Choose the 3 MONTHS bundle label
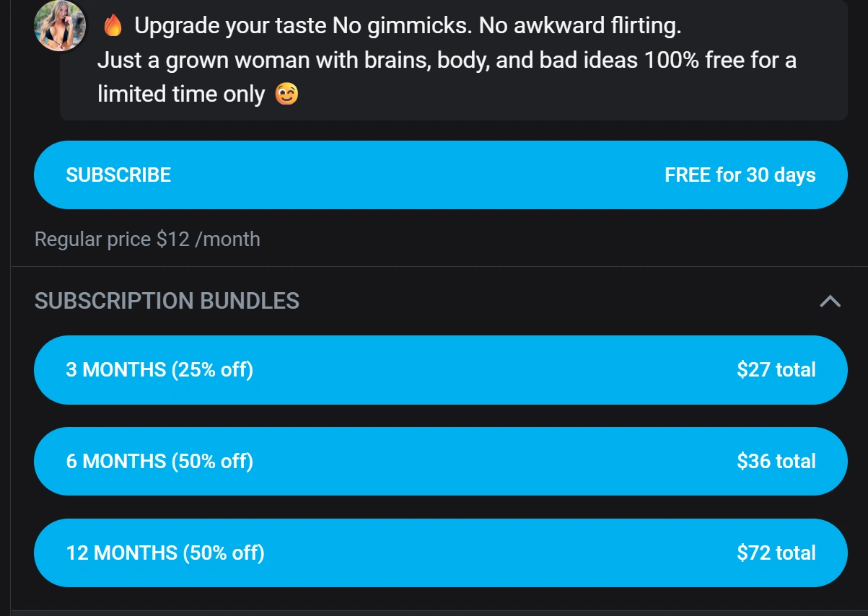 point(116,370)
